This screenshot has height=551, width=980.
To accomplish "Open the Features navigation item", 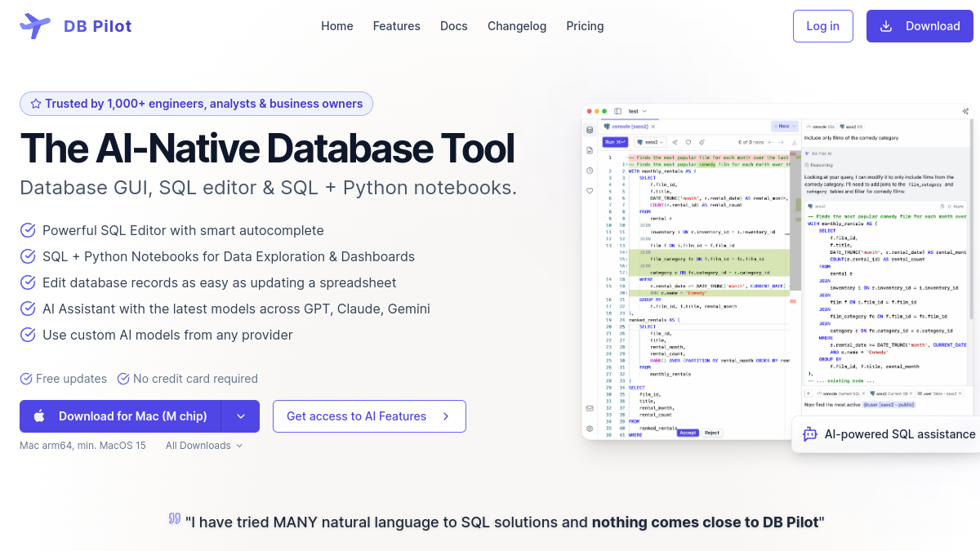I will 397,26.
